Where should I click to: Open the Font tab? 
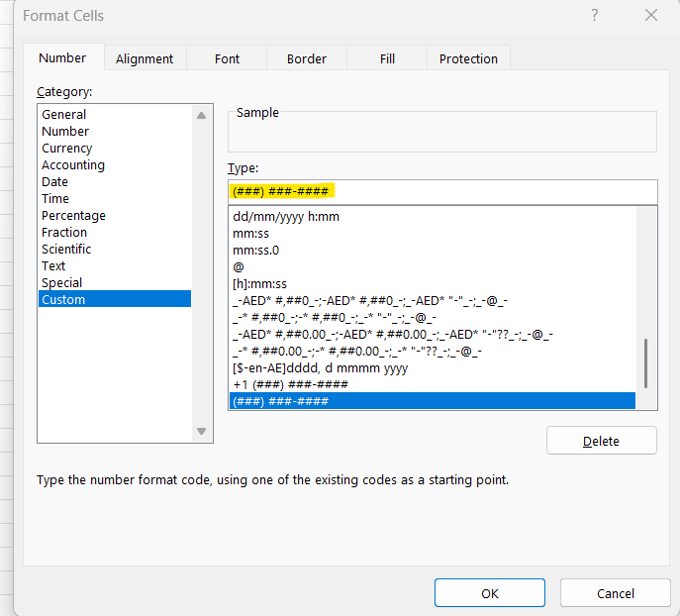(x=227, y=58)
